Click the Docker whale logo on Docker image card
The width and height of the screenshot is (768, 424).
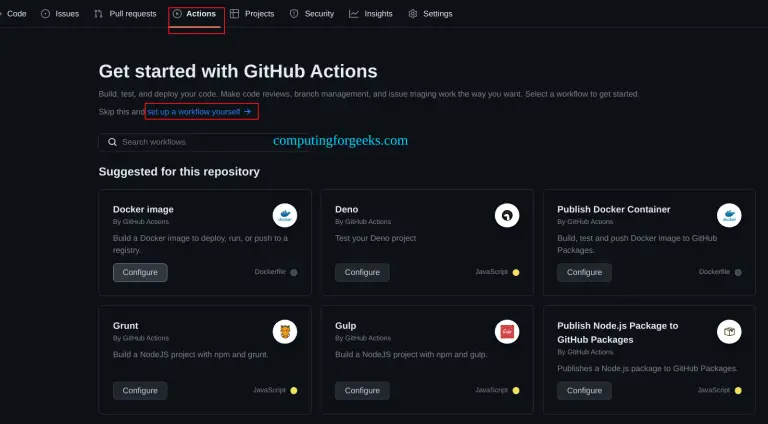tap(285, 216)
